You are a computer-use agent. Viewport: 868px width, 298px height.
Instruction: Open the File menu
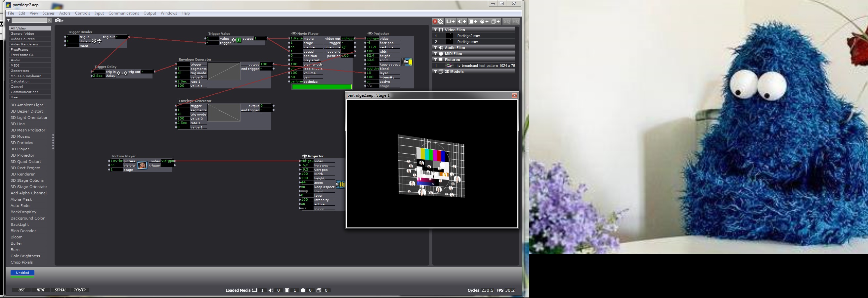coord(11,13)
